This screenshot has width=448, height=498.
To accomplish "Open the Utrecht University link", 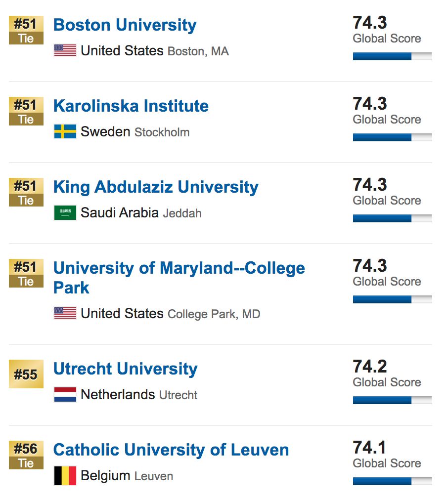I will [125, 369].
